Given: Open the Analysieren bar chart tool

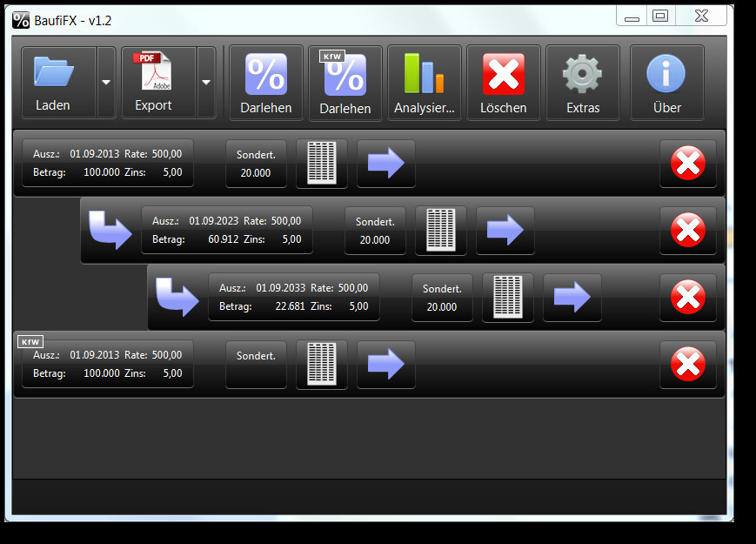Looking at the screenshot, I should click(425, 83).
